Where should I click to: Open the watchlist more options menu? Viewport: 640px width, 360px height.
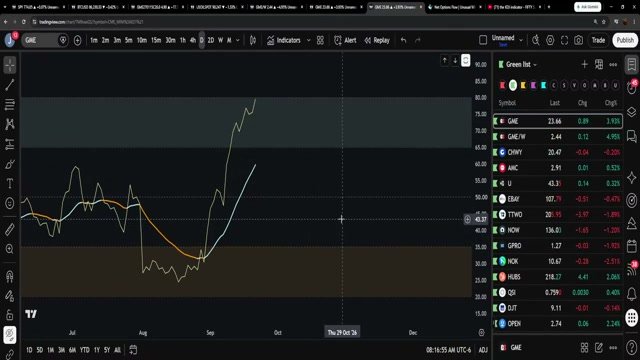tap(613, 64)
